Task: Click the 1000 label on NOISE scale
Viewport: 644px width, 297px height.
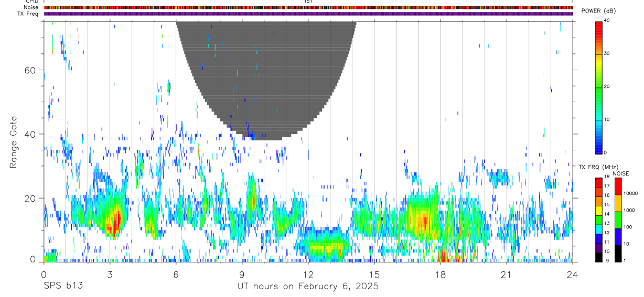Action: pyautogui.click(x=629, y=210)
